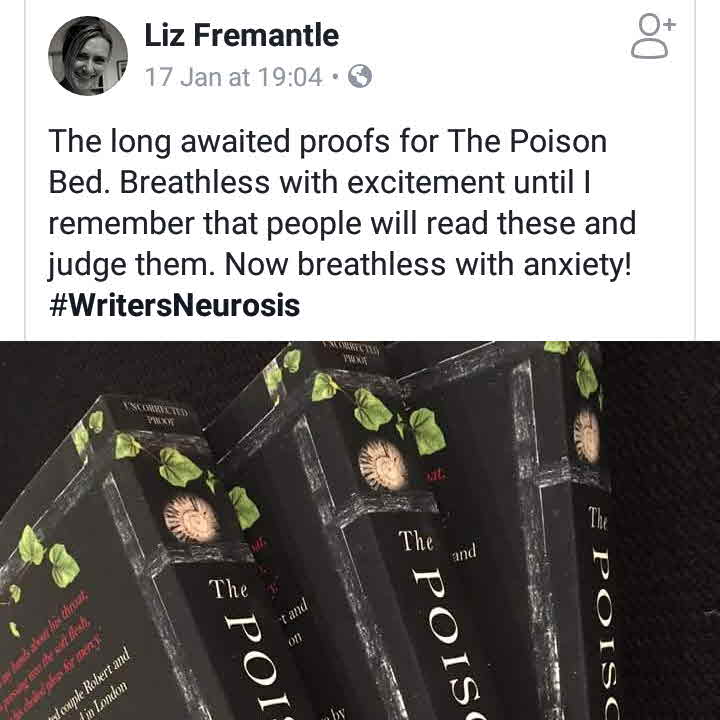This screenshot has width=720, height=720.
Task: Tap the Uncorrected Proof label on left book
Action: 156,413
